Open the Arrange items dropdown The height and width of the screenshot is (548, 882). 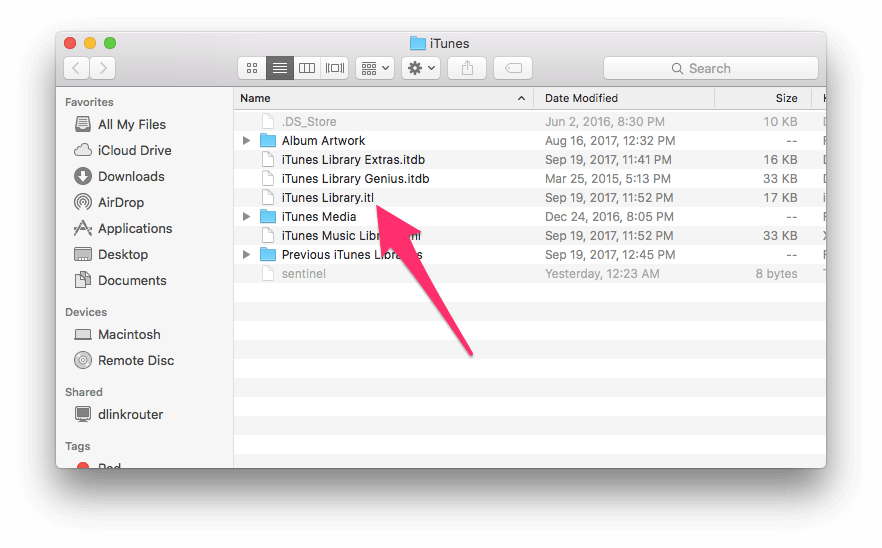[375, 68]
